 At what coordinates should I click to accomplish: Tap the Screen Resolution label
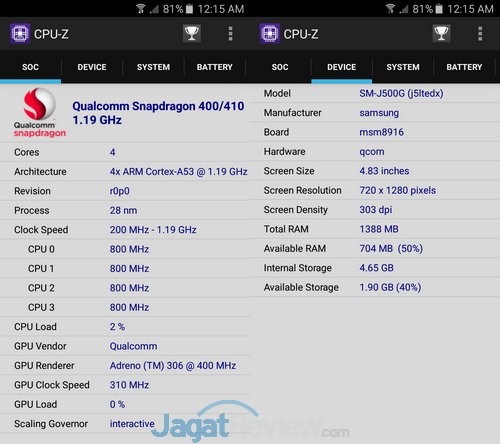(303, 190)
